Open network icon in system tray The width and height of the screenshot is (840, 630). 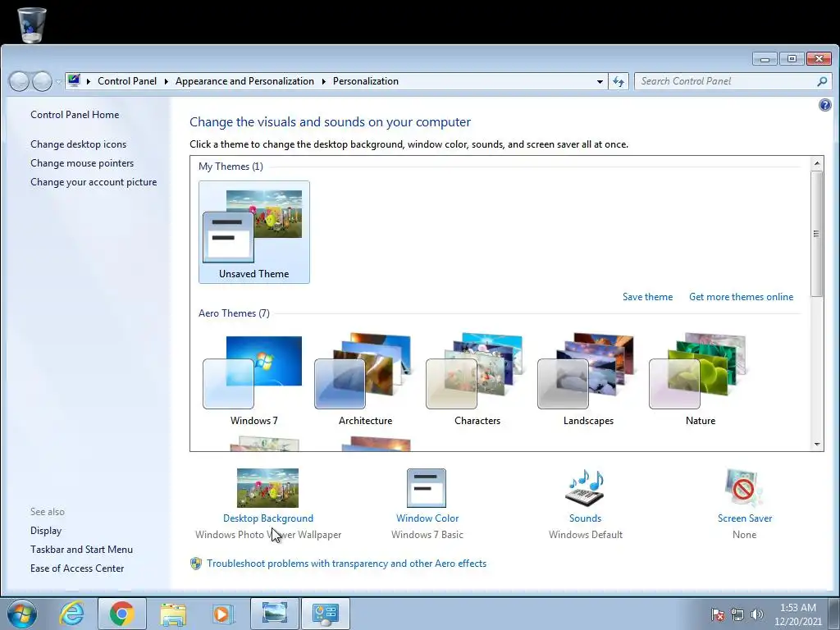click(x=737, y=614)
